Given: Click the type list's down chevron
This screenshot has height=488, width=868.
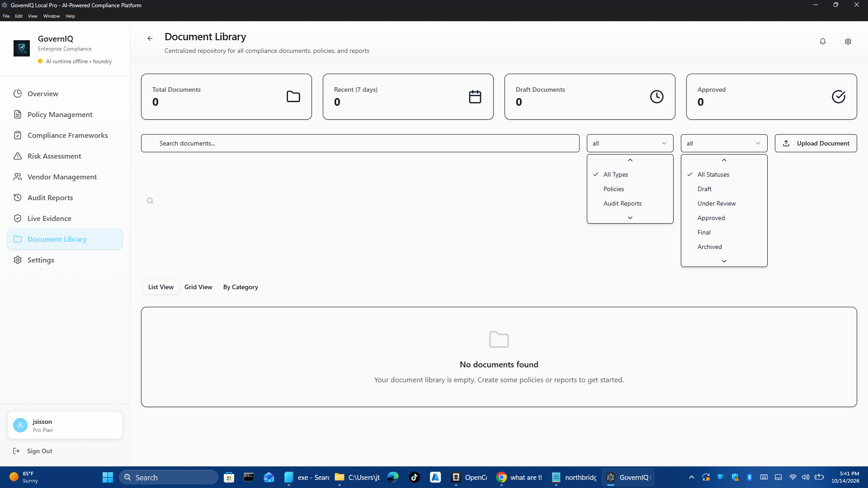Looking at the screenshot, I should [x=630, y=218].
